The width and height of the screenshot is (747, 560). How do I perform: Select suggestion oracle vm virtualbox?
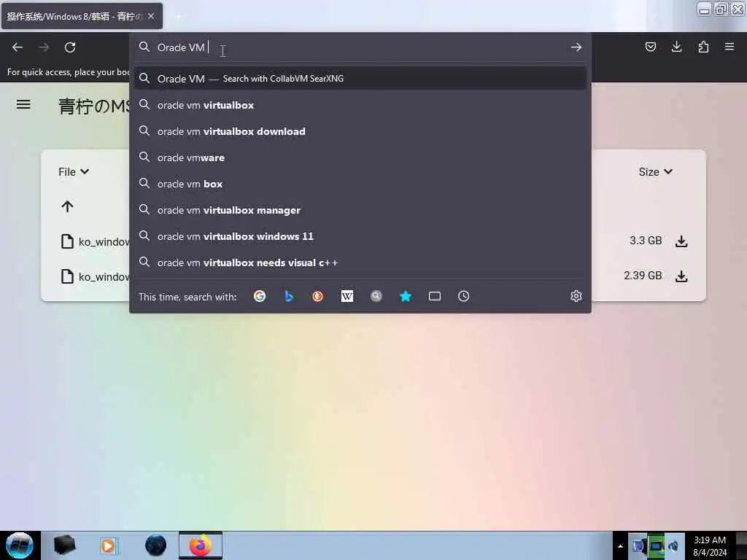360,105
